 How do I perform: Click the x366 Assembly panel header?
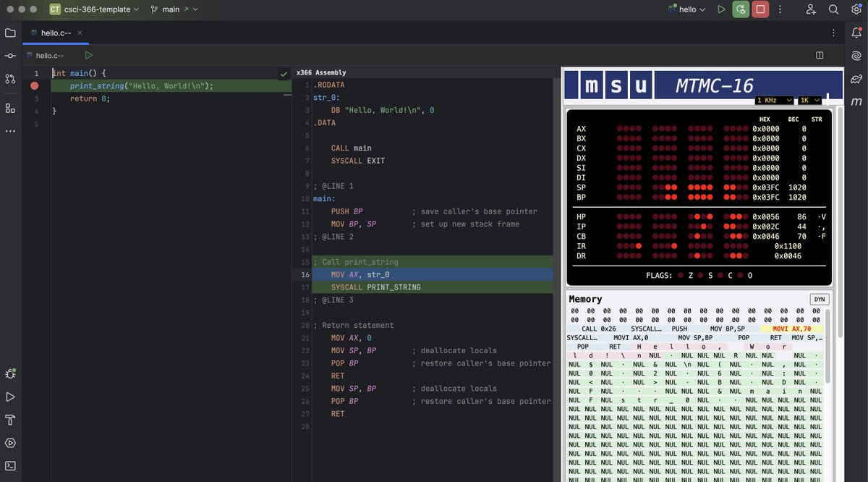321,72
